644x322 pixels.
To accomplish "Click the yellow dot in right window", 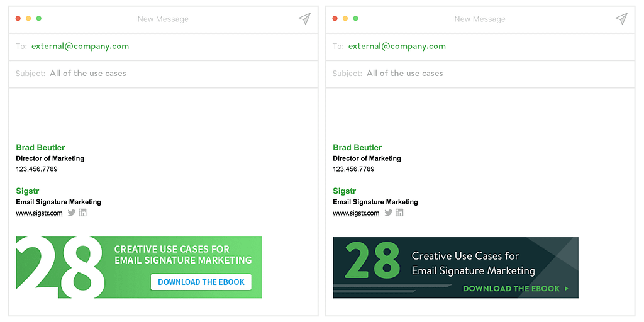I will tap(345, 18).
